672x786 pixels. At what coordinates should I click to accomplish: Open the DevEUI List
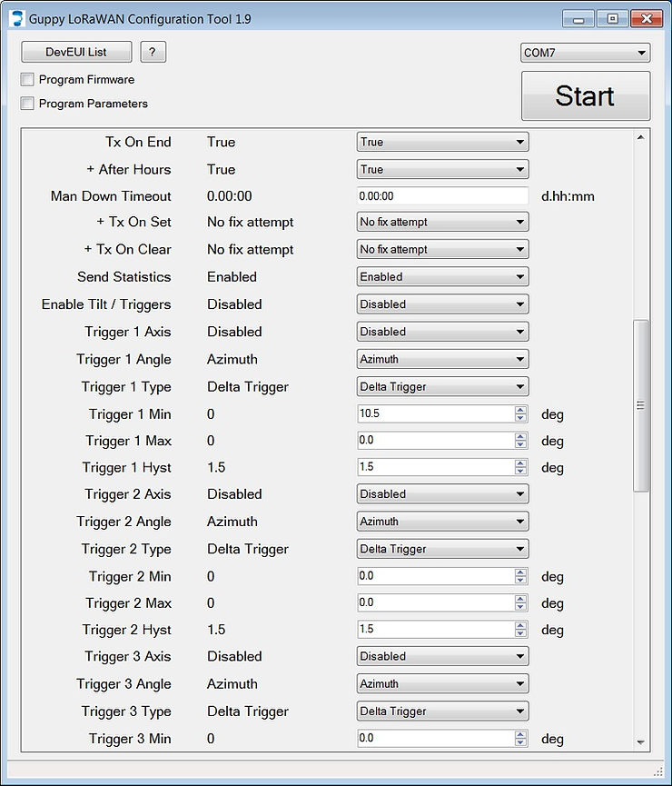[76, 52]
